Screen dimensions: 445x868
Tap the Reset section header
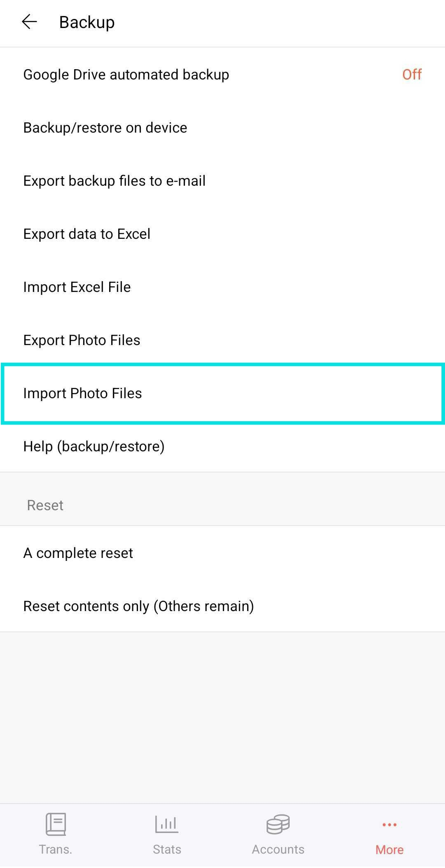[x=45, y=505]
